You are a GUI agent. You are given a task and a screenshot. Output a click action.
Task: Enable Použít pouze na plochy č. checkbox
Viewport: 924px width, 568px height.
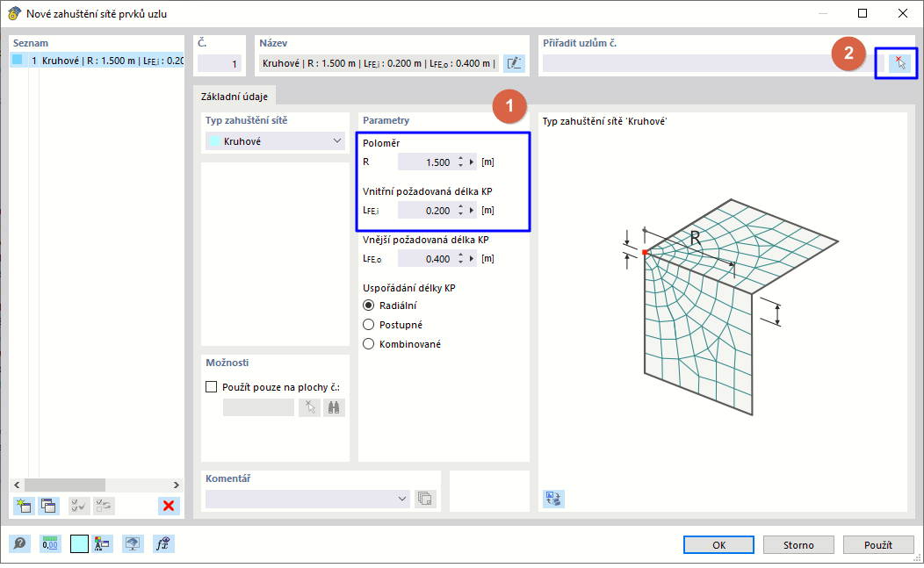click(211, 387)
